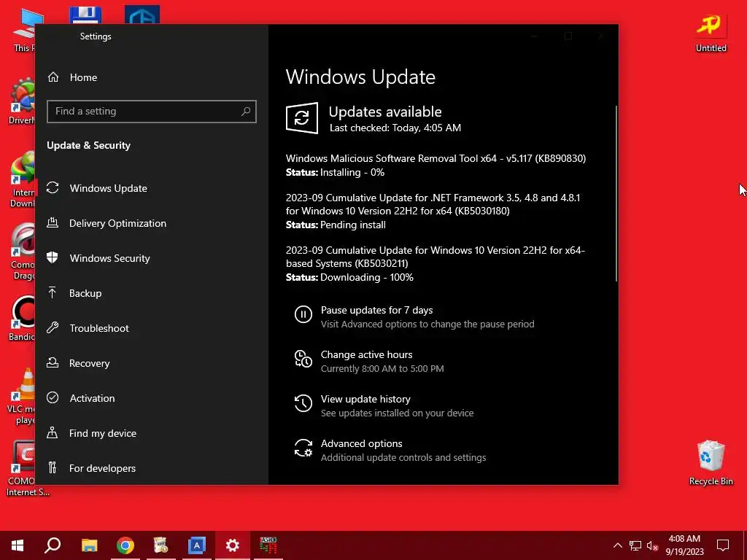
Task: Open the Recycle Bin desktop icon
Action: [711, 463]
